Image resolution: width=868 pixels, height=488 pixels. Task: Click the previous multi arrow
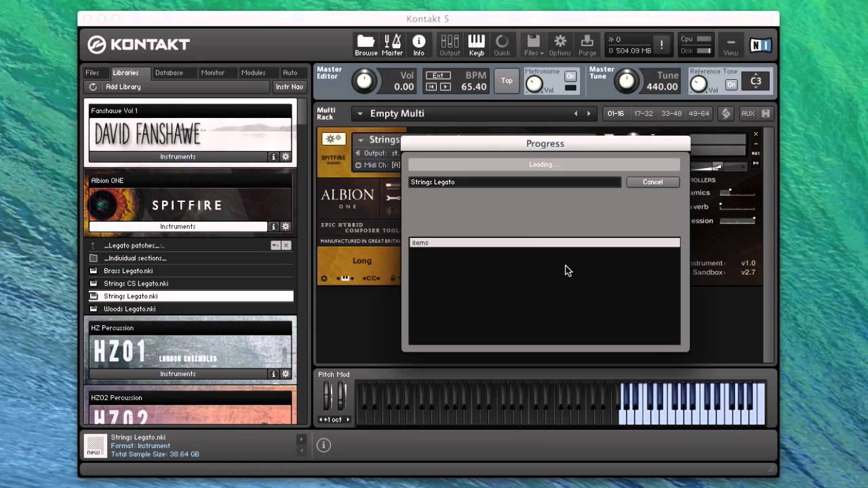coord(576,114)
